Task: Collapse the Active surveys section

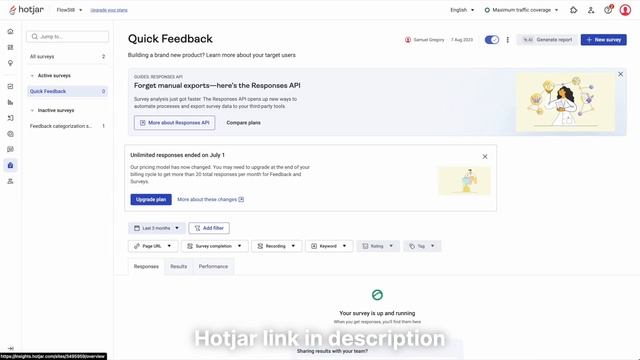Action: 32,76
